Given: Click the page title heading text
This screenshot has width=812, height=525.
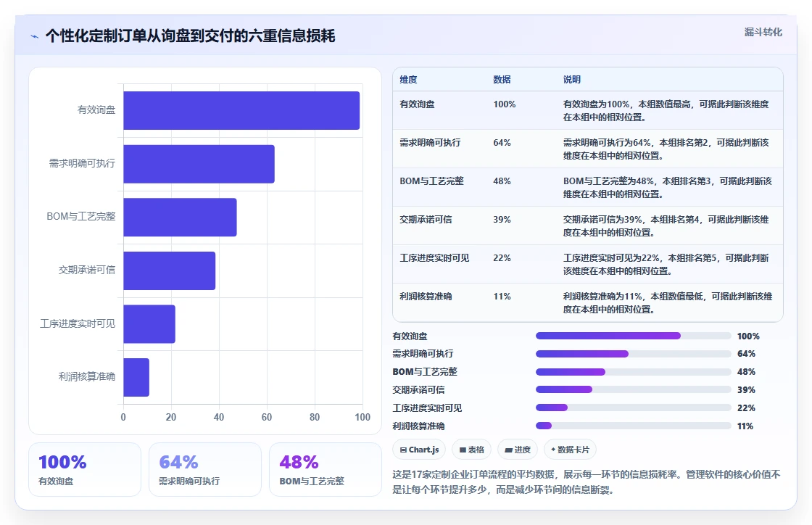Looking at the screenshot, I should (x=190, y=36).
